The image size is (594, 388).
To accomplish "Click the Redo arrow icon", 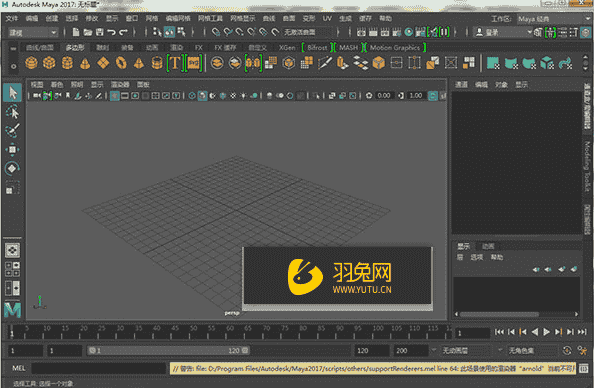I will pyautogui.click(x=123, y=32).
